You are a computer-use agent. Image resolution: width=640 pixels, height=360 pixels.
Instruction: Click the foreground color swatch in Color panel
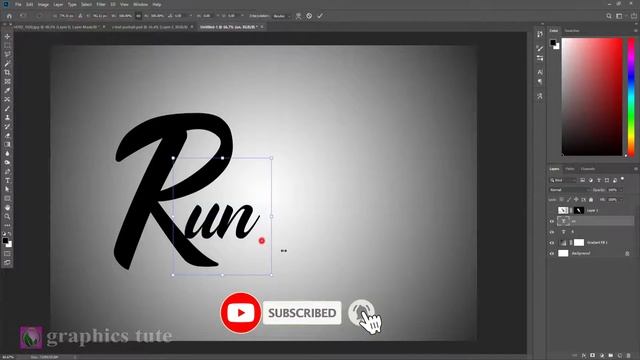click(x=553, y=42)
